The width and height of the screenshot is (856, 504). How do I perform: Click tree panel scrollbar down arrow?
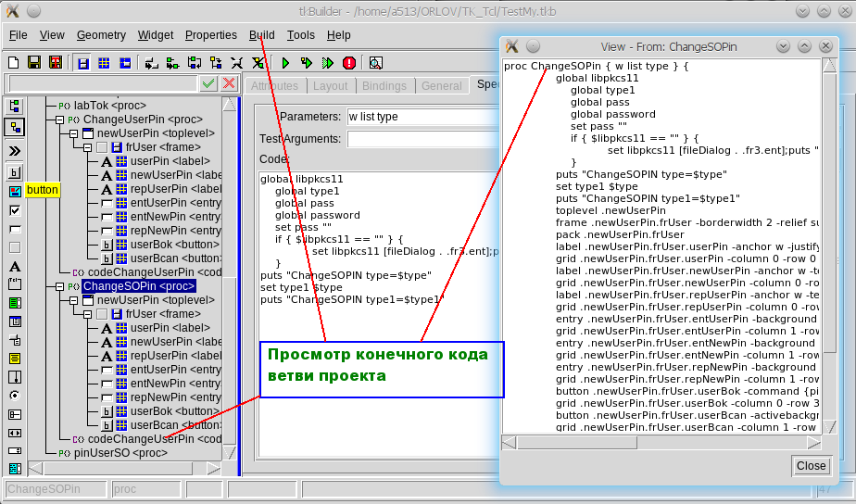pos(230,452)
